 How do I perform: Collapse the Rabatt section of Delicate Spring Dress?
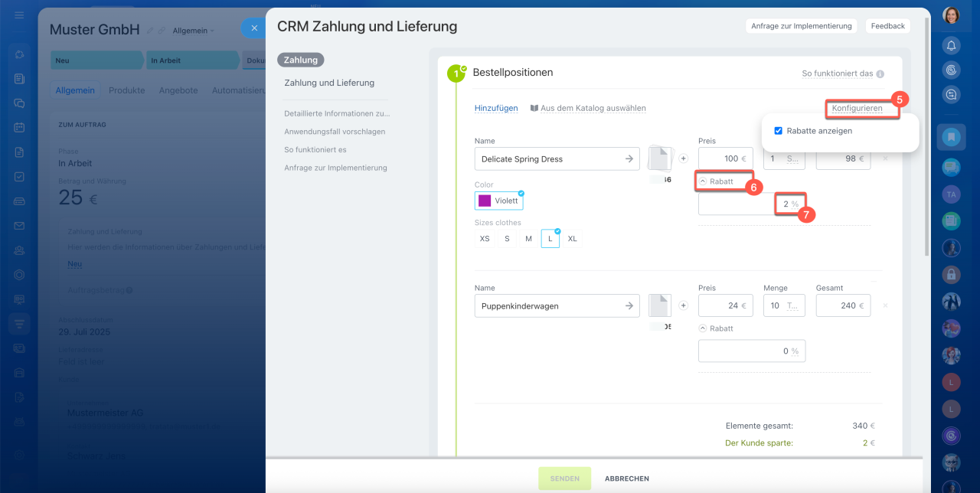pos(703,181)
